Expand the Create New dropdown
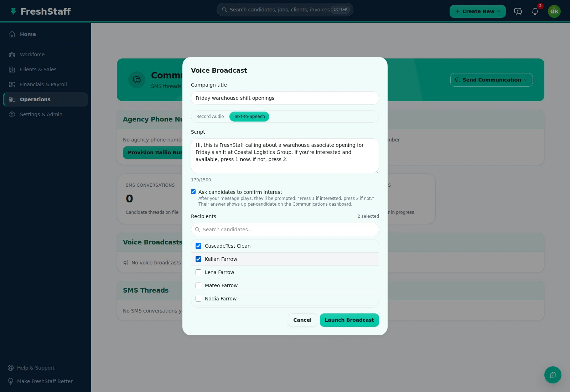 478,11
